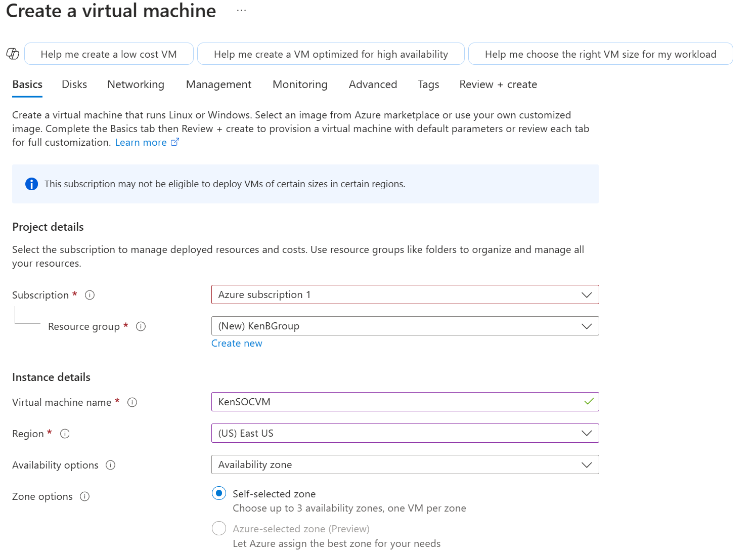Click the external link icon beside Learn more

(x=174, y=142)
